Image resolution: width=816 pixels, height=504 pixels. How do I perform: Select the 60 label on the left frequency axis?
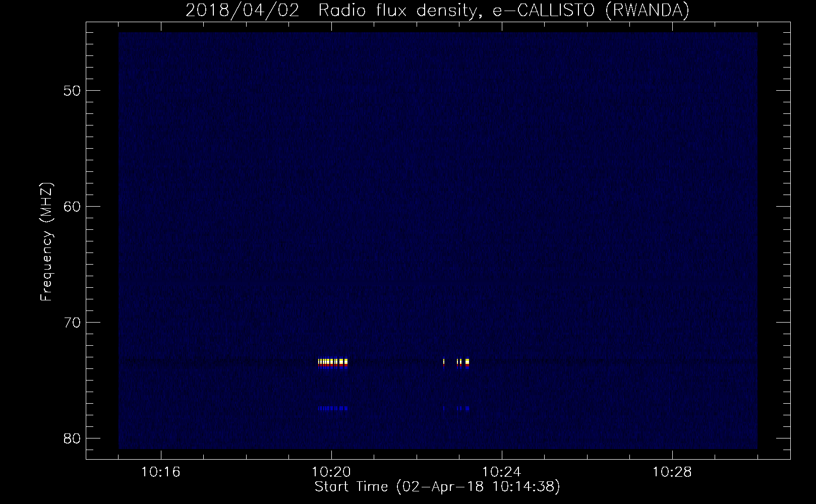(72, 207)
